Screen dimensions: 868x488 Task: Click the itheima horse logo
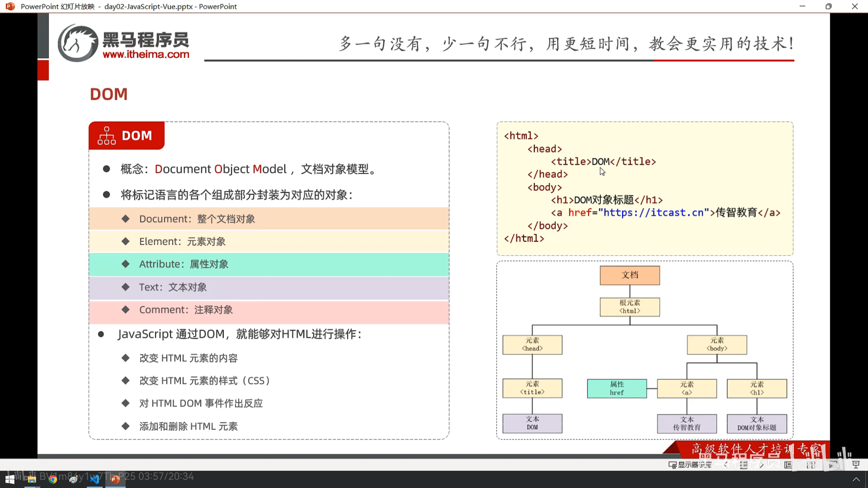(x=78, y=42)
